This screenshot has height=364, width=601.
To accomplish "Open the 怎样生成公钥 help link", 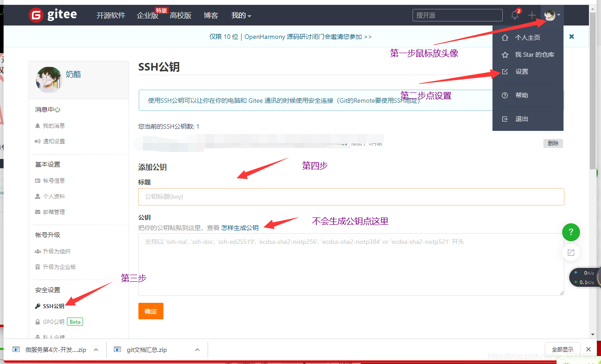I will point(239,227).
